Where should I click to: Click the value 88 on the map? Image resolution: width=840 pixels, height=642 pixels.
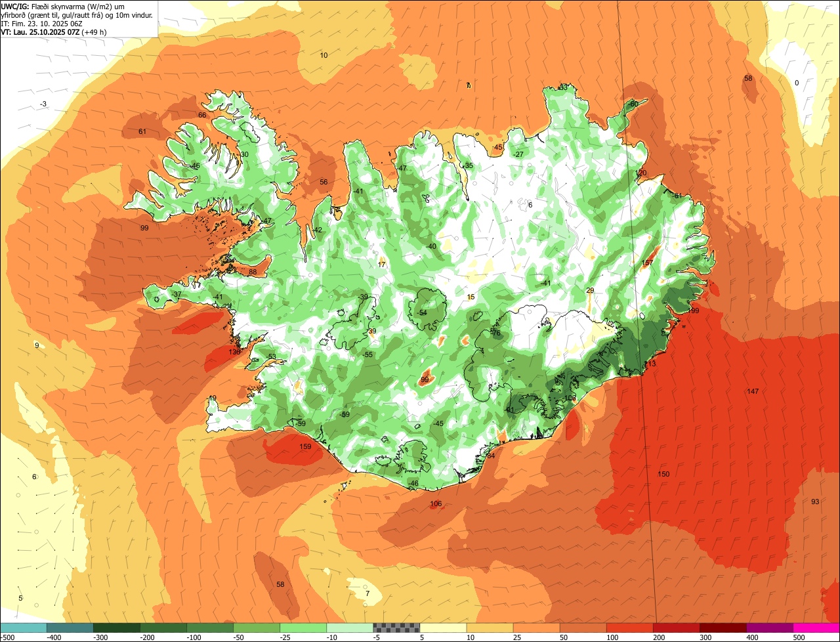(253, 272)
